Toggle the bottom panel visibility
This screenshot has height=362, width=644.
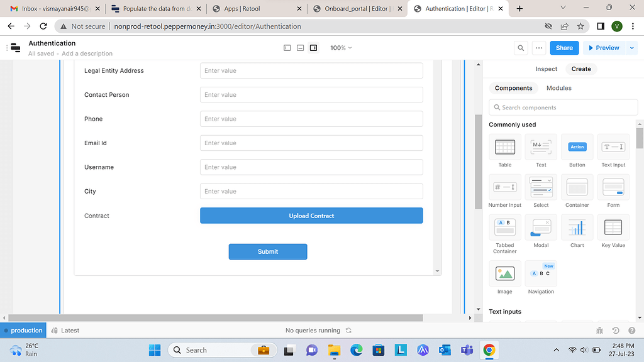click(x=300, y=48)
